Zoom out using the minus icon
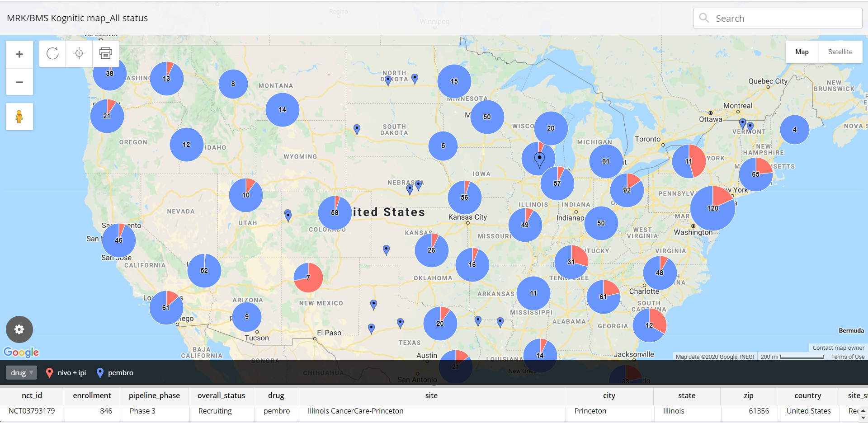 19,82
